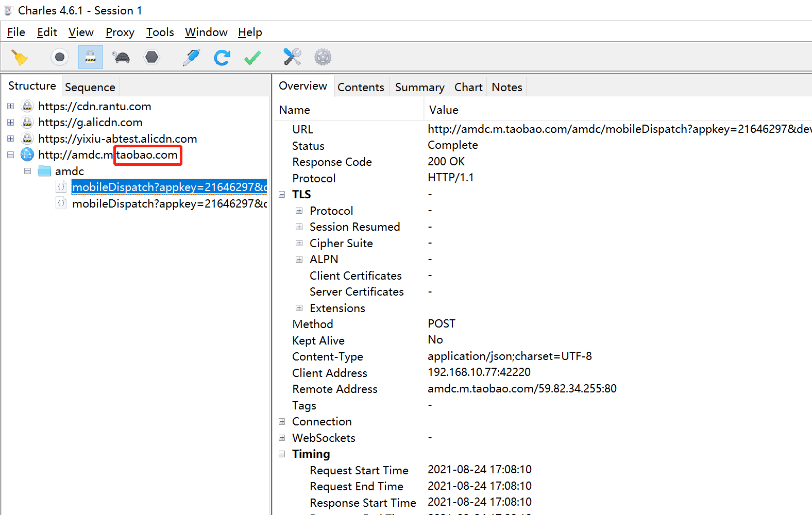812x515 pixels.
Task: Sort by the Value column header
Action: [618, 110]
